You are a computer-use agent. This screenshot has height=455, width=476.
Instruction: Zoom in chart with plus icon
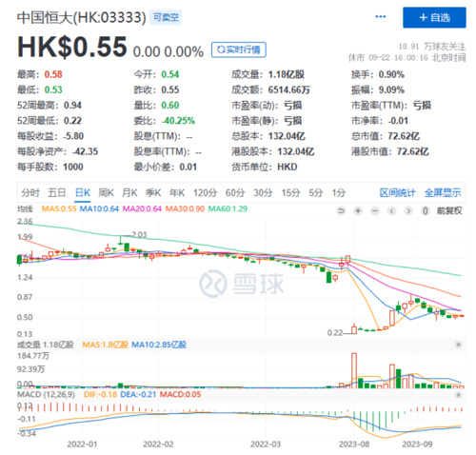[x=358, y=210]
